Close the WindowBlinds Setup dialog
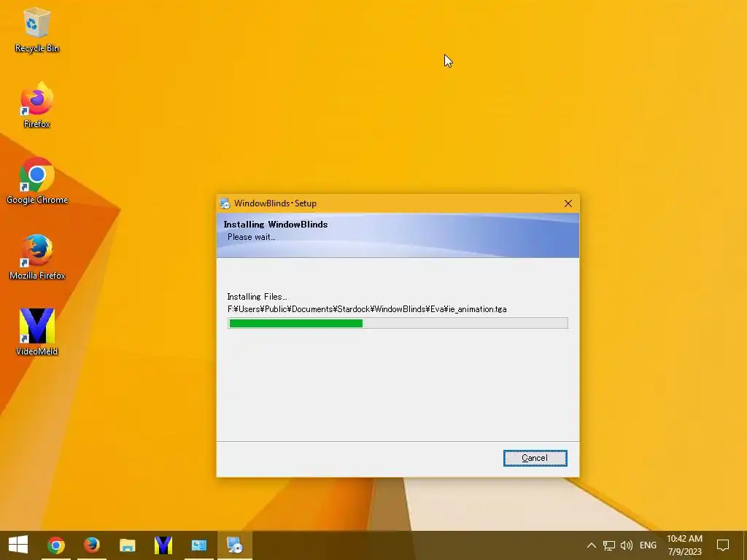 click(568, 204)
